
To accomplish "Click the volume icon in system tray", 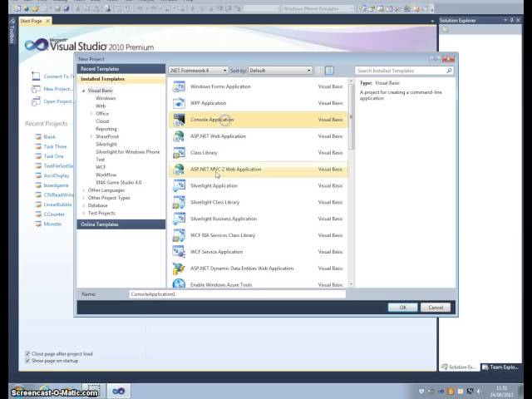I will click(x=479, y=392).
